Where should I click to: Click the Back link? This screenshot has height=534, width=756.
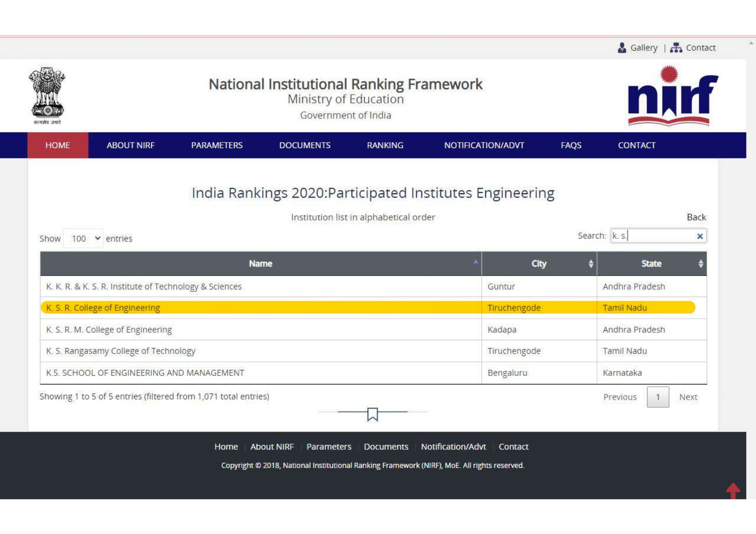pos(696,217)
